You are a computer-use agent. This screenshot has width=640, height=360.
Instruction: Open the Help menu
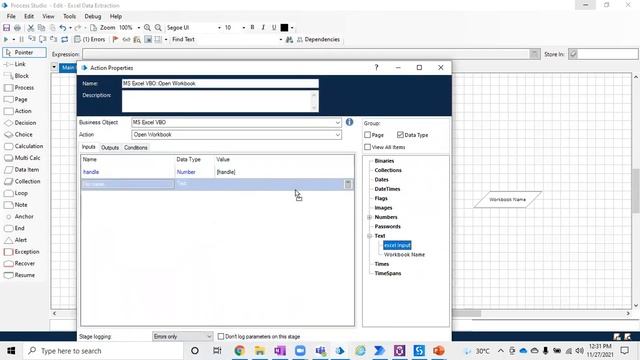pos(116,16)
